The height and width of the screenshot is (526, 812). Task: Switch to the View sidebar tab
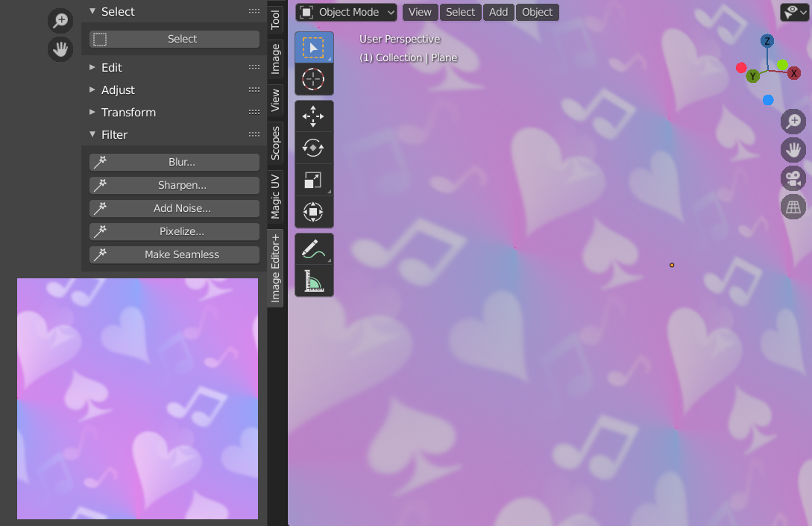275,101
